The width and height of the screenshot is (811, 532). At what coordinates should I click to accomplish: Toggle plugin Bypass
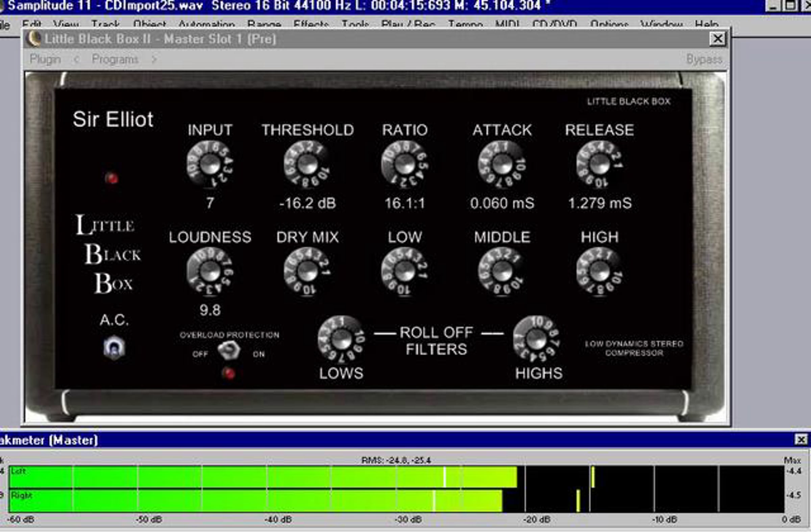pos(704,59)
